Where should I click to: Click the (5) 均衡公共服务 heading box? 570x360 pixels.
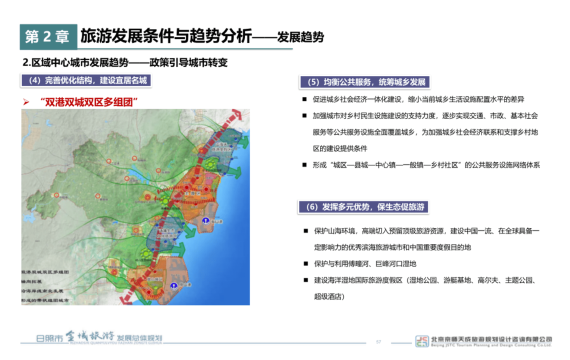click(365, 82)
